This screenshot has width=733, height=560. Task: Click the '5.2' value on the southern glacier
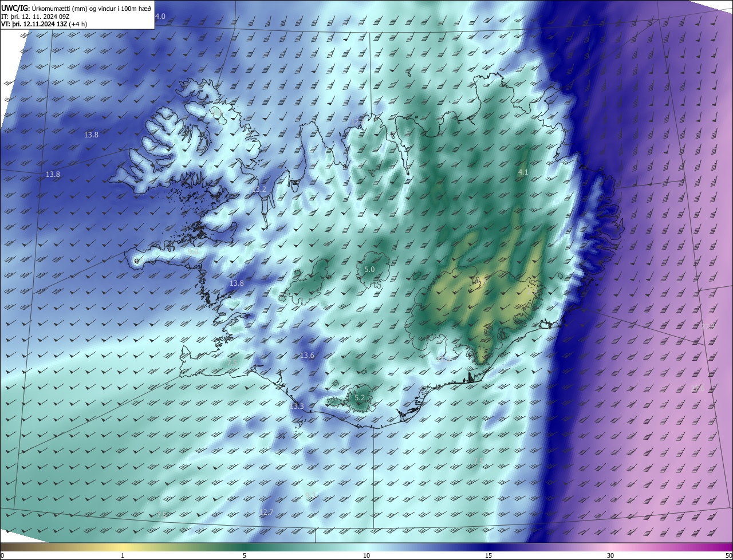pyautogui.click(x=360, y=397)
